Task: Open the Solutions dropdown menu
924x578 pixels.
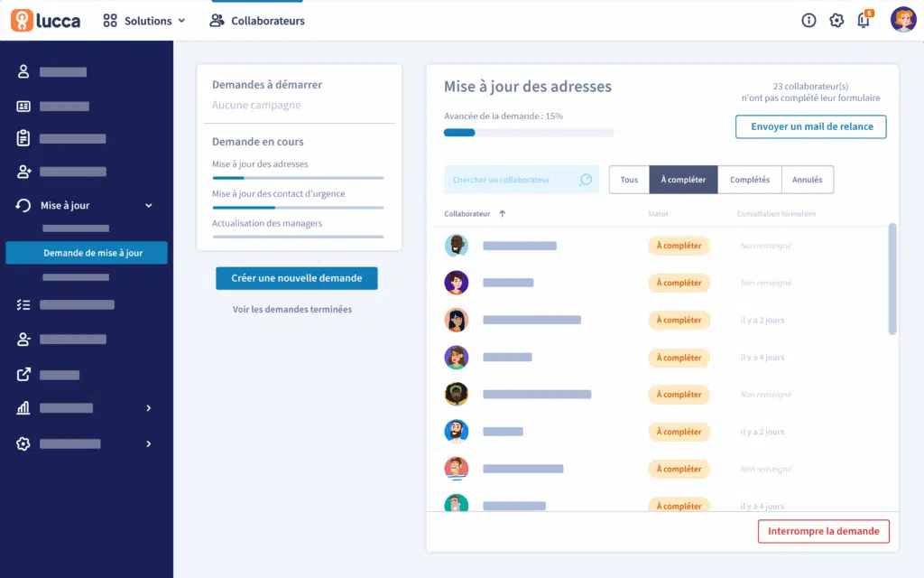Action: 144,20
